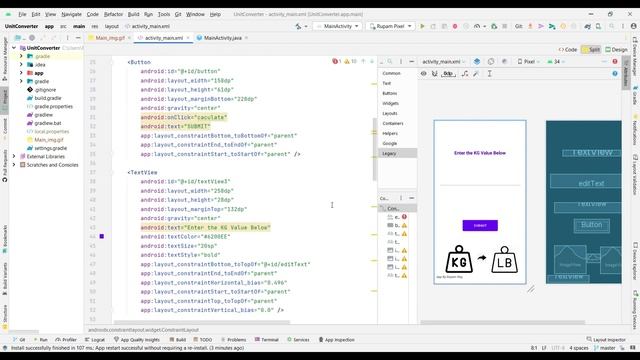The width and height of the screenshot is (640, 360).
Task: Open the Build menu
Action: (x=133, y=14)
